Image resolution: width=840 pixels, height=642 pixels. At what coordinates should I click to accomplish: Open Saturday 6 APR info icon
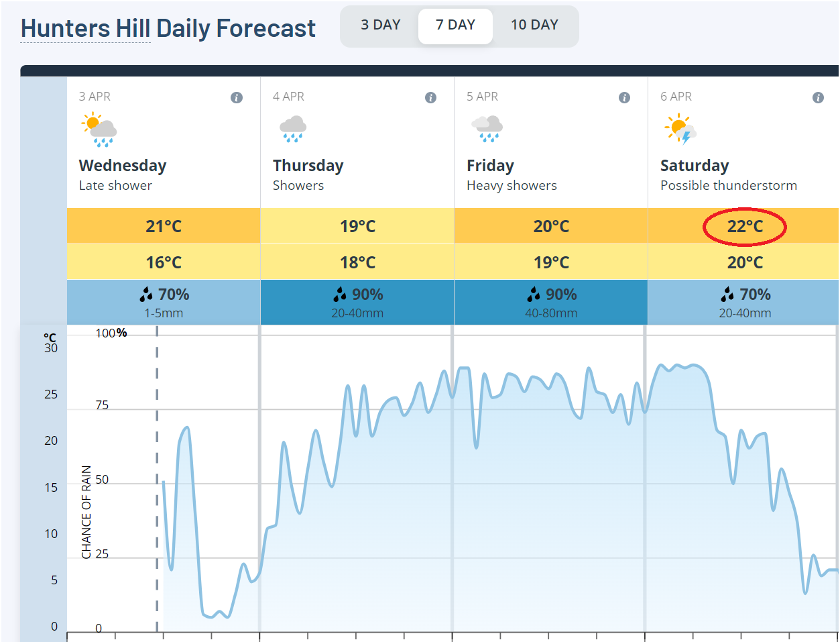(818, 98)
